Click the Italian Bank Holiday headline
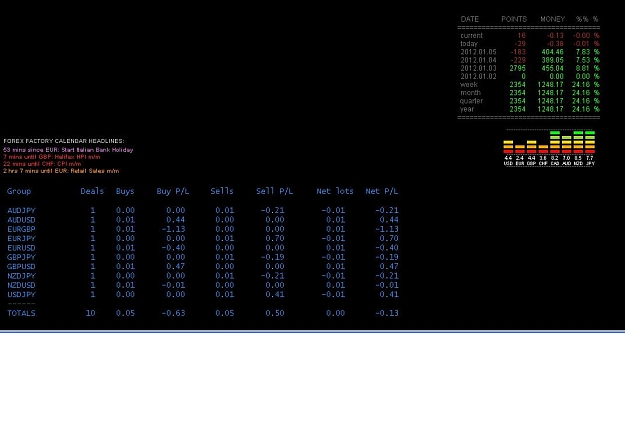This screenshot has height=422, width=625. coord(68,150)
